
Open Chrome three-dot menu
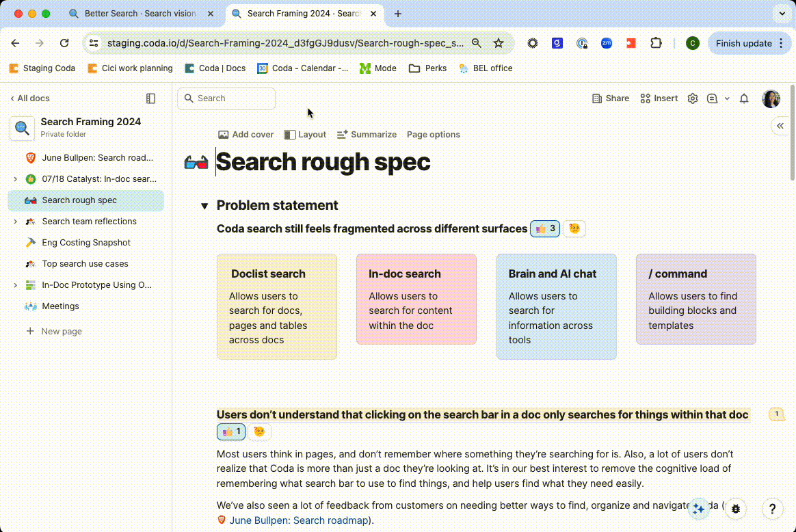(x=781, y=43)
